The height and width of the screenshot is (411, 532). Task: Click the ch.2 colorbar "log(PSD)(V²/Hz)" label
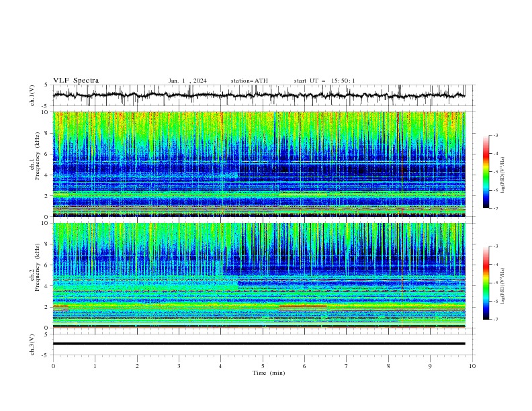coord(503,286)
